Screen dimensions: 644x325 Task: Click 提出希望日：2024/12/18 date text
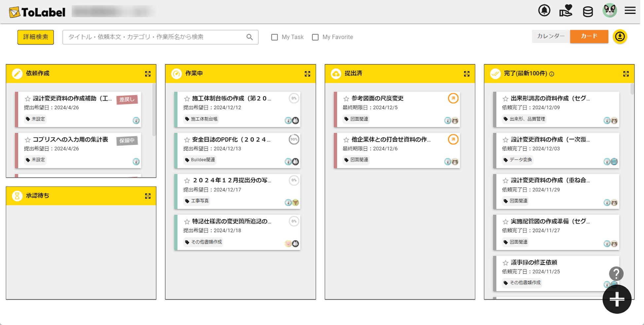click(212, 231)
